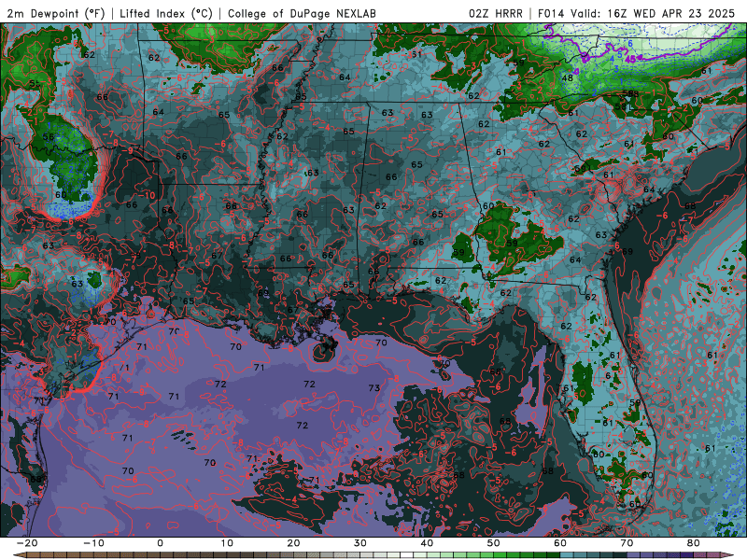747x560 pixels.
Task: Click the -20 label on the color scale
Action: [27, 543]
